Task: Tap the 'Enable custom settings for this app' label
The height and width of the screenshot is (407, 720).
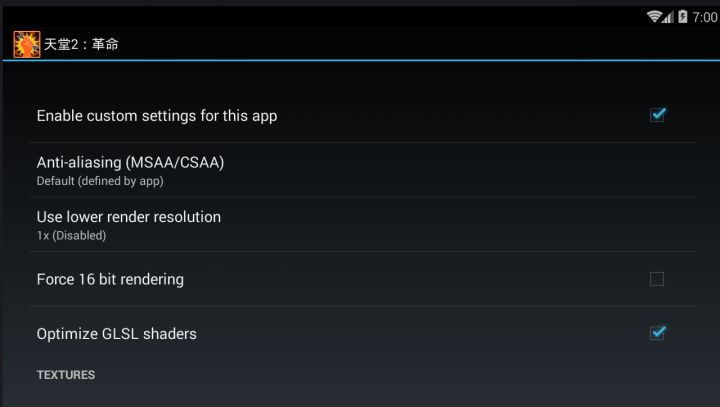Action: point(157,116)
